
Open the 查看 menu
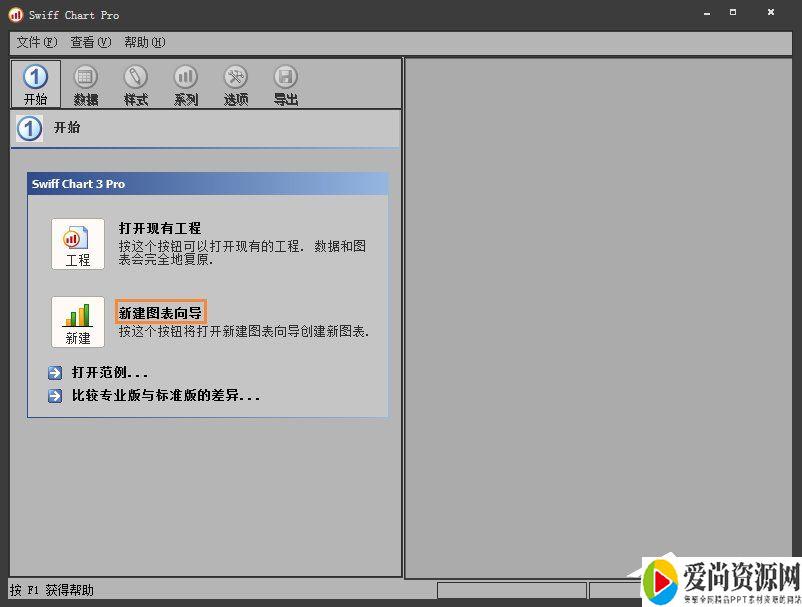click(x=89, y=42)
